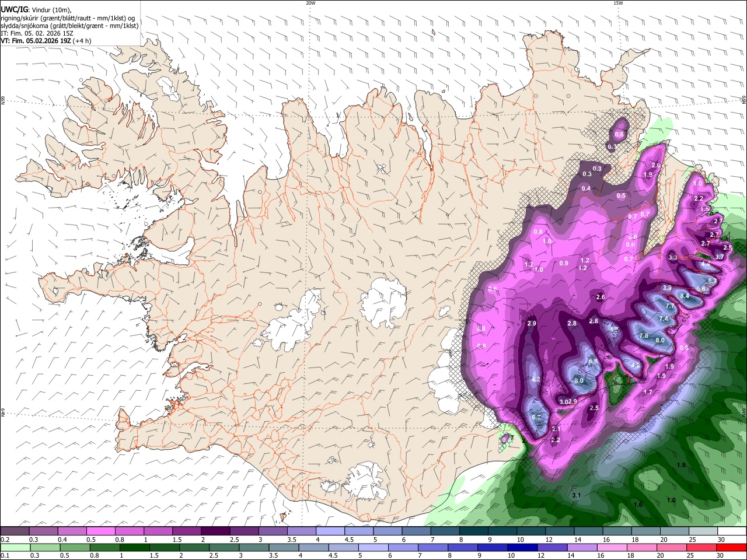Click the 3.1 value in the green rain area
The width and height of the screenshot is (747, 560).
577,496
